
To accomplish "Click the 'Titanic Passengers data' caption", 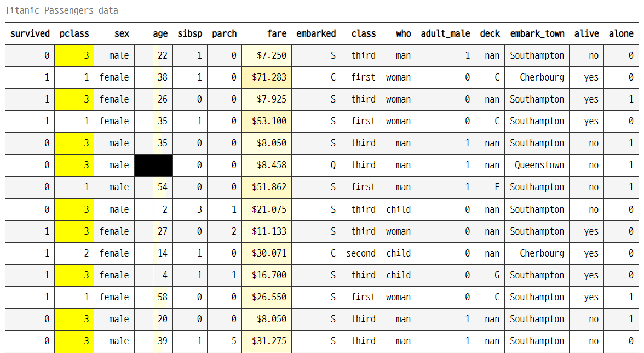I will click(x=61, y=10).
